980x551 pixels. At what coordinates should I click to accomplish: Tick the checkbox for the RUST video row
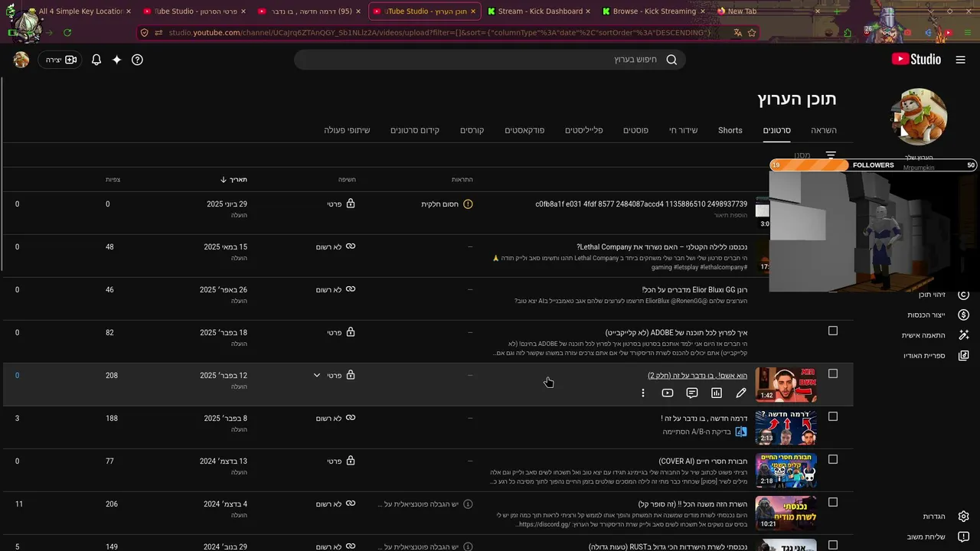(833, 546)
